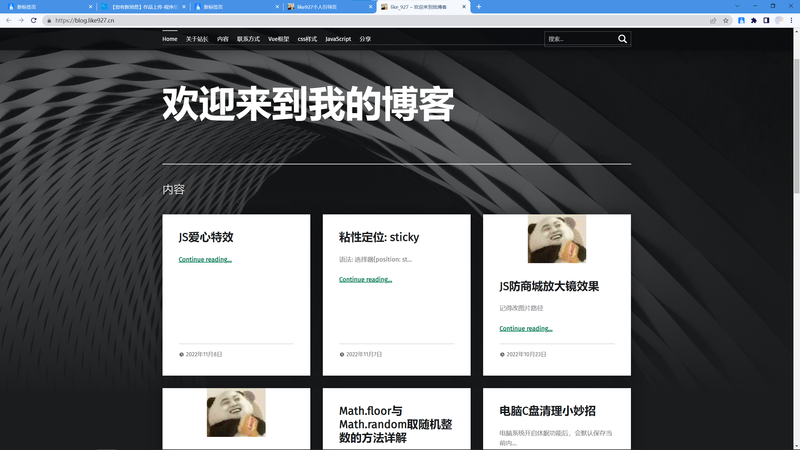Screen dimensions: 800x450
Task: Open the JavaScript category
Action: 338,39
